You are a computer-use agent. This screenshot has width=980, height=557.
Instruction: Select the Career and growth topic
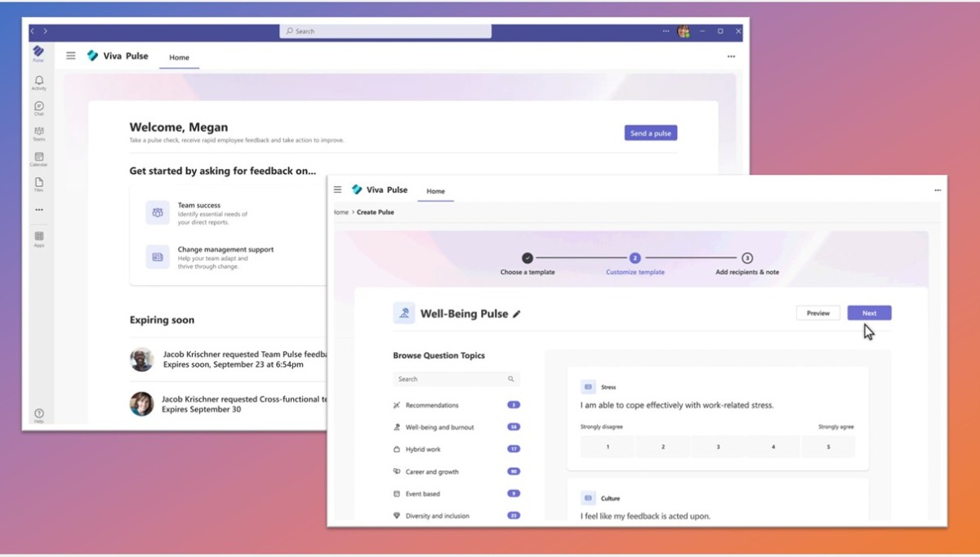pyautogui.click(x=457, y=471)
